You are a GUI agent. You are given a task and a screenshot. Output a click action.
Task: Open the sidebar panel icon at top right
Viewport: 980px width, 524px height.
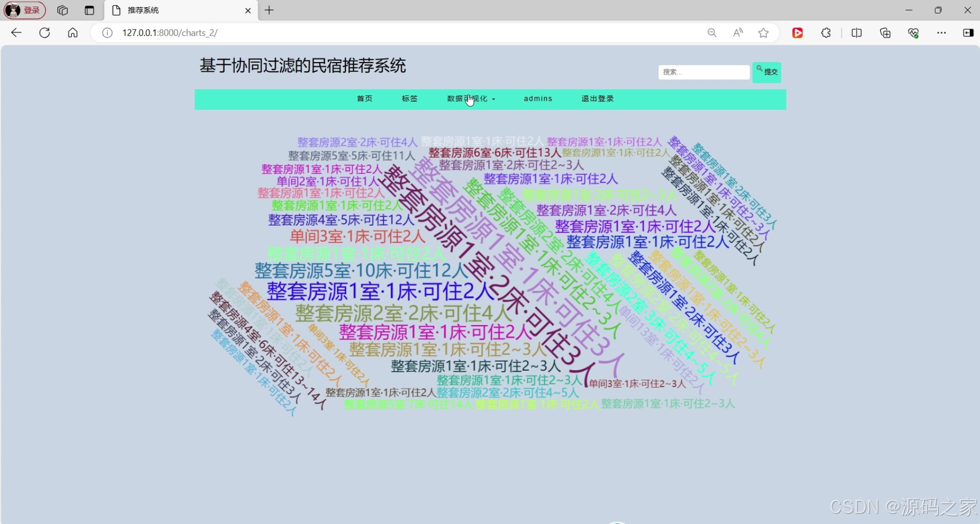[x=968, y=33]
